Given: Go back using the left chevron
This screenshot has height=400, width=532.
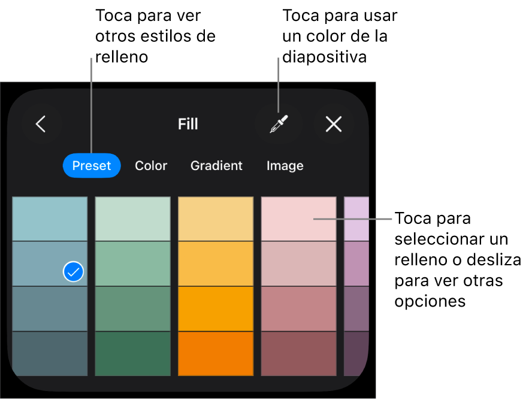Looking at the screenshot, I should click(x=41, y=124).
